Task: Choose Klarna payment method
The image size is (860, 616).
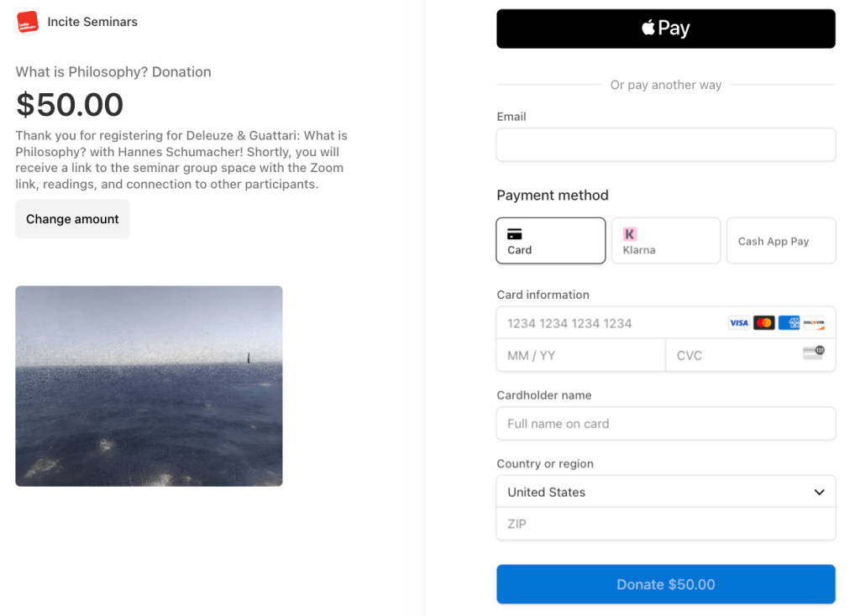Action: point(666,241)
